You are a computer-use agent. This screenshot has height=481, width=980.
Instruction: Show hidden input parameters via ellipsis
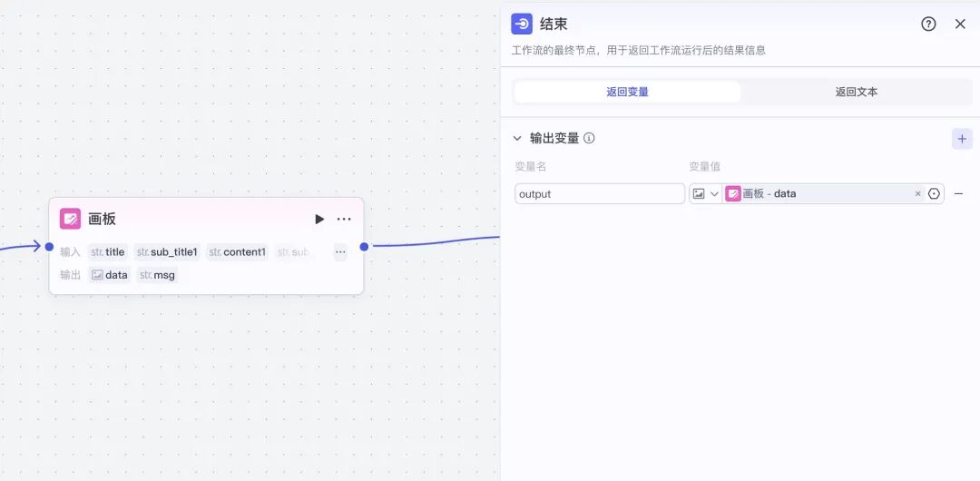click(x=340, y=252)
